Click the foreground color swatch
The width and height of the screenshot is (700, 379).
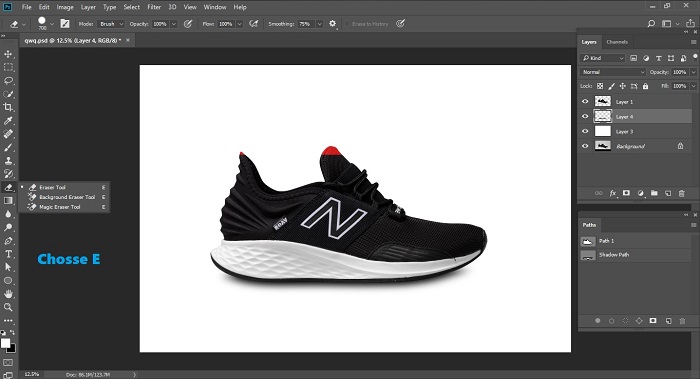(5, 343)
